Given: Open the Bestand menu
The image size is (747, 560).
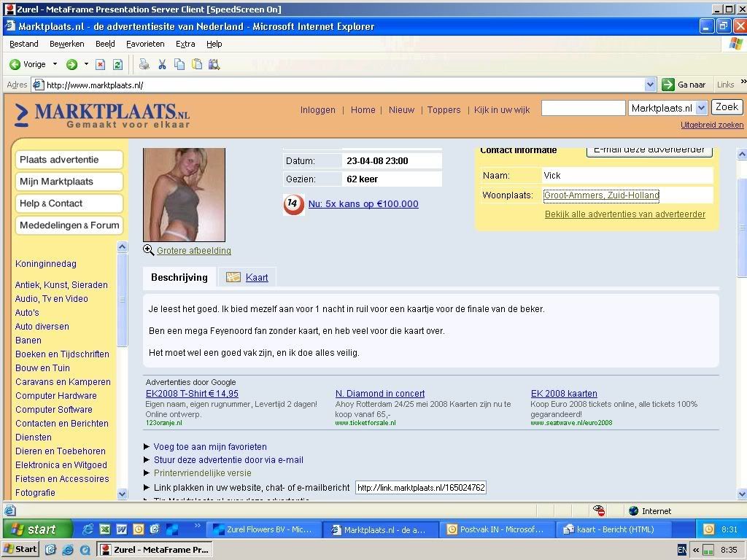Looking at the screenshot, I should [x=24, y=44].
